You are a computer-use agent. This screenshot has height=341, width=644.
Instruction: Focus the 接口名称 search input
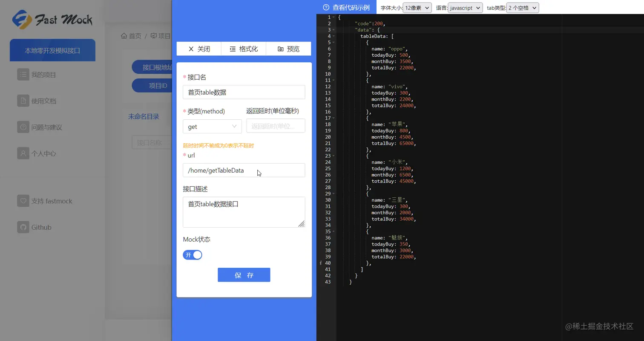tap(152, 142)
